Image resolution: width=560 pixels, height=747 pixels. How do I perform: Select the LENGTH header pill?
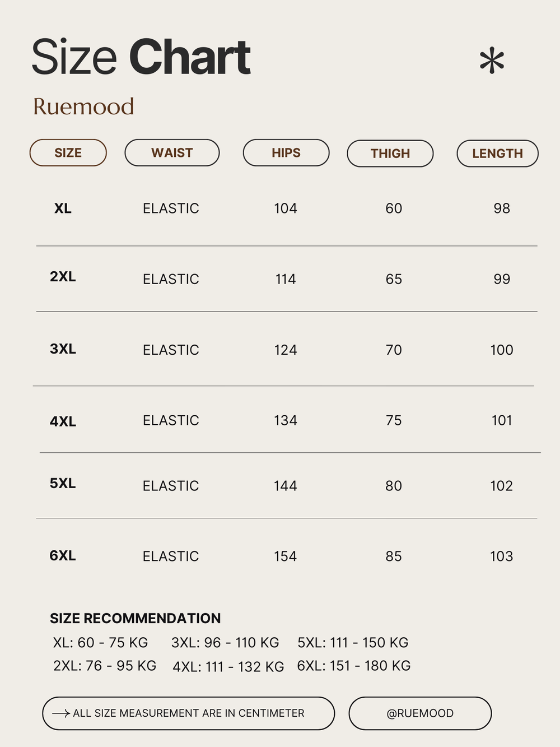(497, 154)
